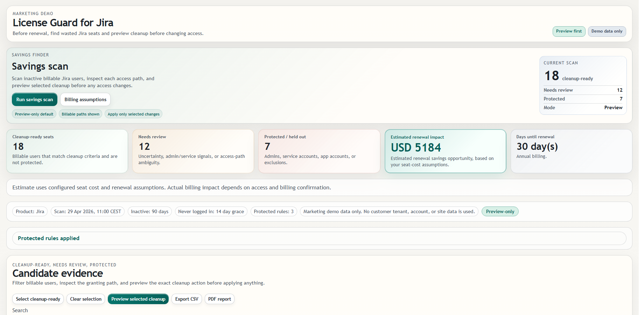Click the Run savings scan button
This screenshot has width=644, height=315.
coord(34,99)
